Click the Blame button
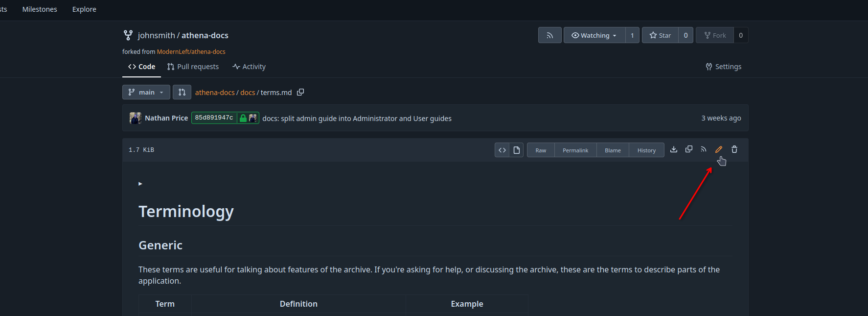868x316 pixels. pyautogui.click(x=613, y=150)
